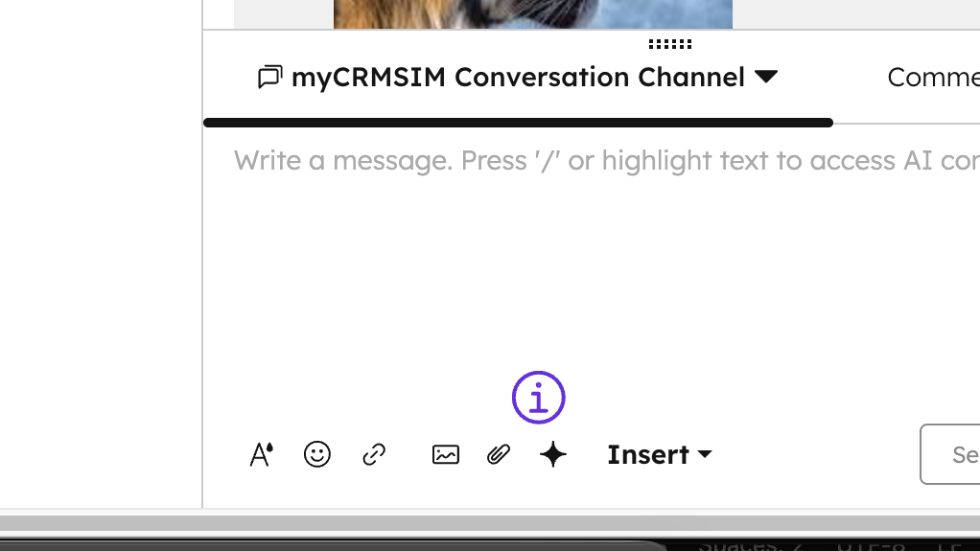The height and width of the screenshot is (551, 980).
Task: Expand the Insert dropdown menu
Action: click(x=660, y=455)
